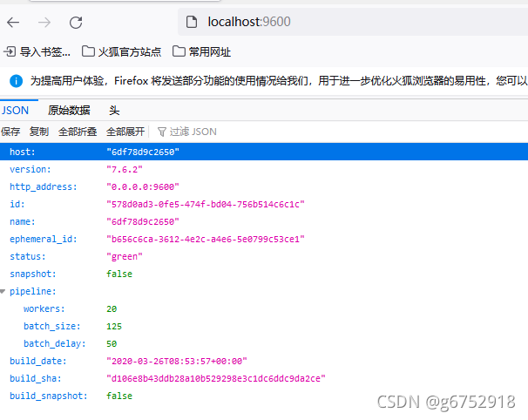This screenshot has width=528, height=420.
Task: Select the batch_delay key
Action: 55,343
